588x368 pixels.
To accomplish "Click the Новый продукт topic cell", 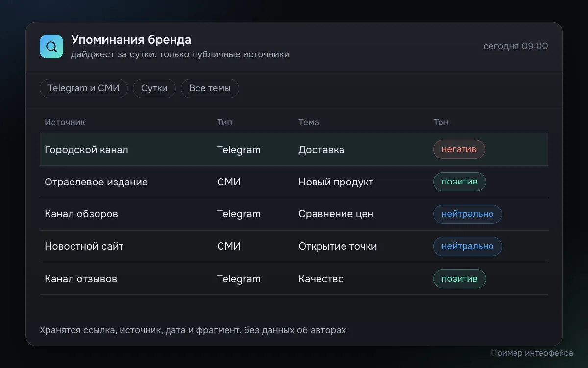I will [336, 182].
